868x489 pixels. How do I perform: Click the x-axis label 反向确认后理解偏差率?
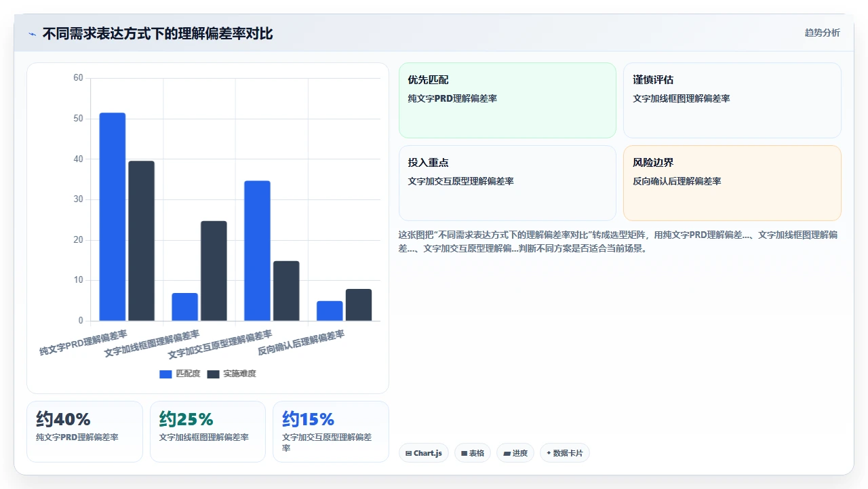pyautogui.click(x=301, y=343)
